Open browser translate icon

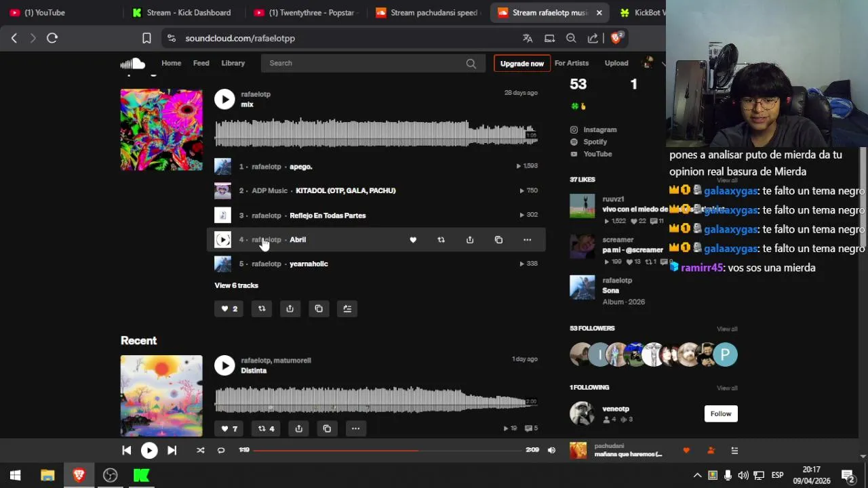[528, 38]
